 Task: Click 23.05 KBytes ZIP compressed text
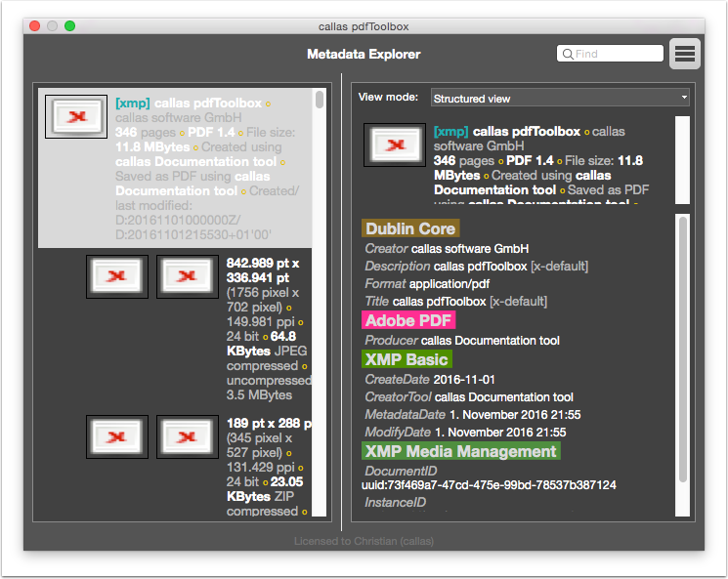tap(265, 496)
